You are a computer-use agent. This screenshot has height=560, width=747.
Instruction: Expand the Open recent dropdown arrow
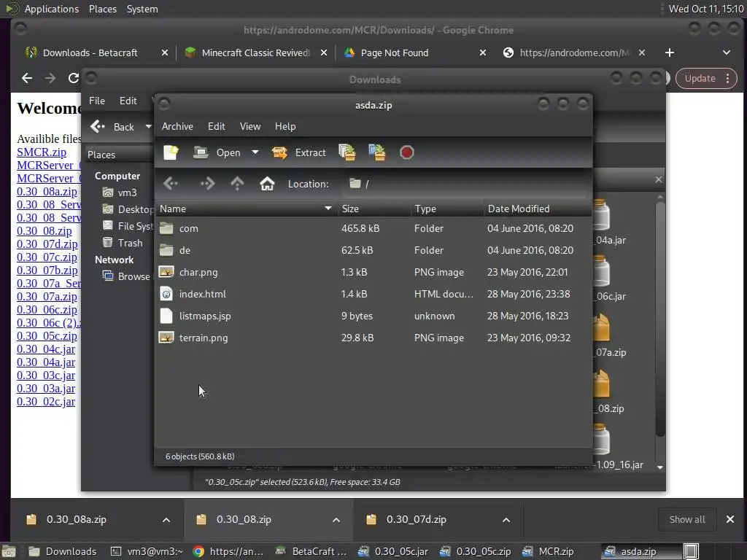pos(255,152)
